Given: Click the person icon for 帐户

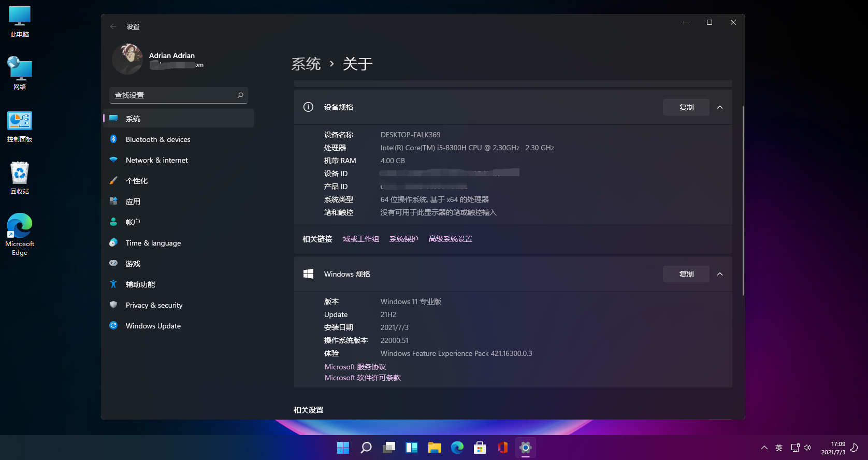Looking at the screenshot, I should [113, 222].
